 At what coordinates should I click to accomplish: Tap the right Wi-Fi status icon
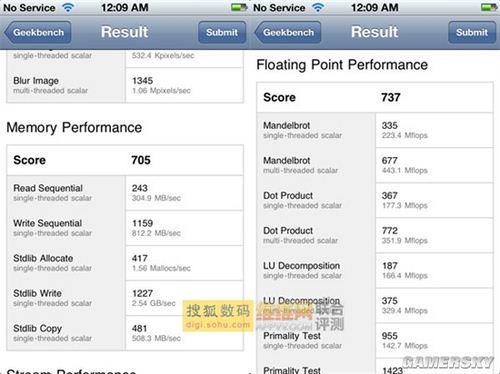[318, 7]
